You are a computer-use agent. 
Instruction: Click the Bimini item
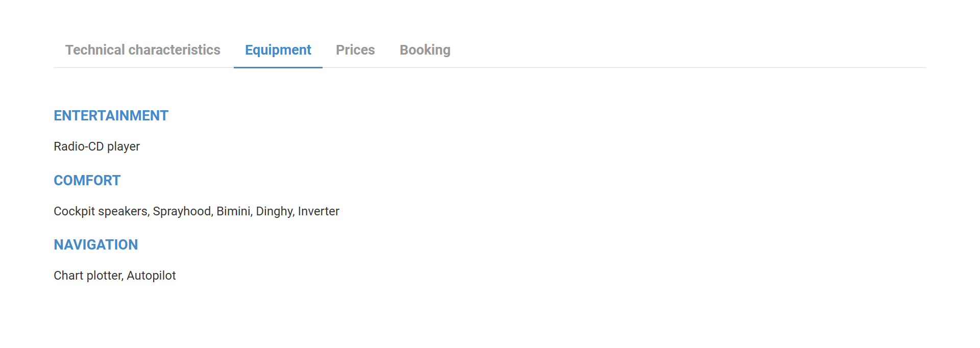(x=233, y=211)
